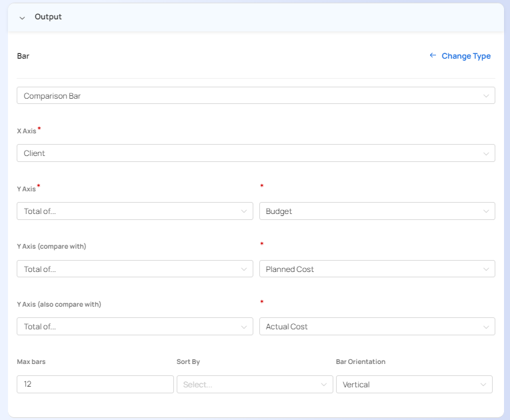The width and height of the screenshot is (510, 420).
Task: Collapse the Output section chevron
Action: click(x=22, y=17)
